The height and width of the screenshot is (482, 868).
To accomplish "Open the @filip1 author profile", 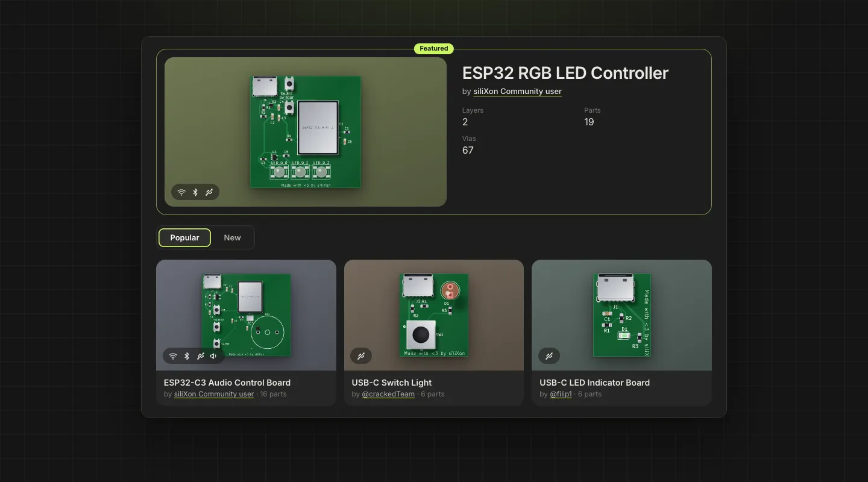I will point(561,394).
